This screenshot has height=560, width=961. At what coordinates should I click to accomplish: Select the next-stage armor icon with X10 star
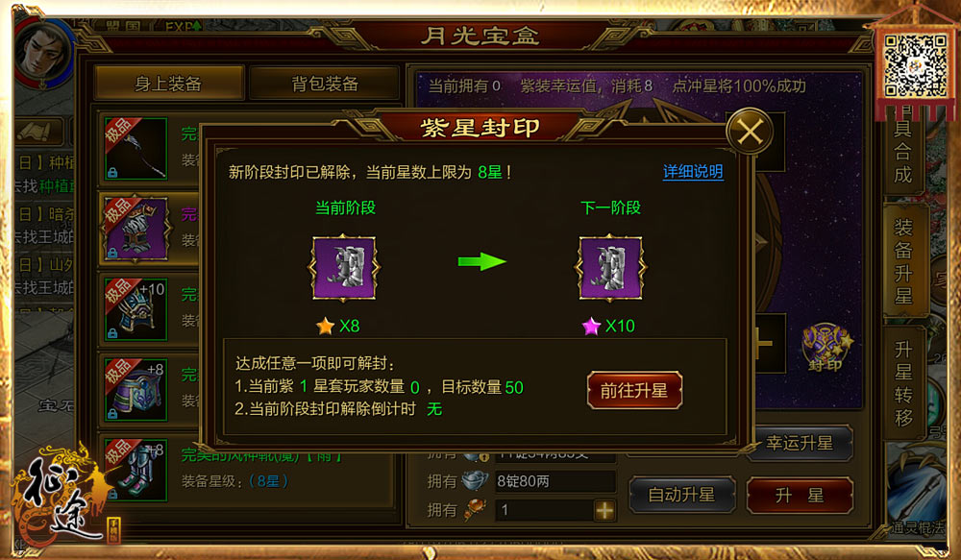coord(610,267)
